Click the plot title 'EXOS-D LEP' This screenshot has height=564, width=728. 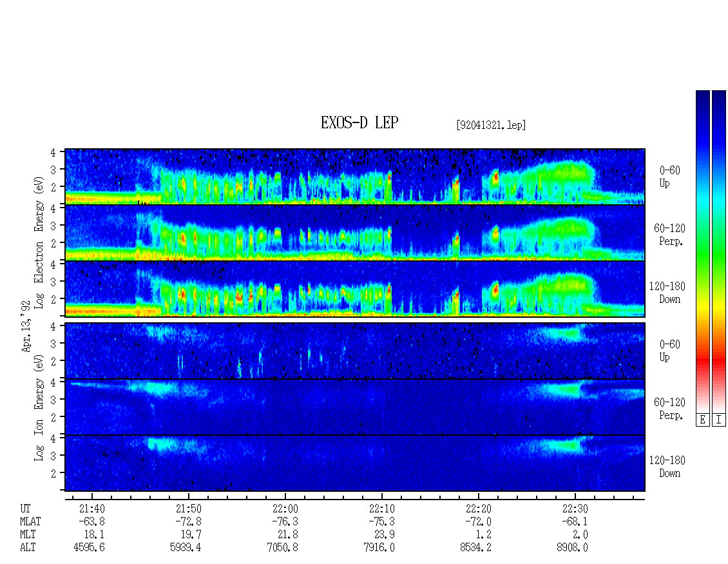pyautogui.click(x=359, y=122)
